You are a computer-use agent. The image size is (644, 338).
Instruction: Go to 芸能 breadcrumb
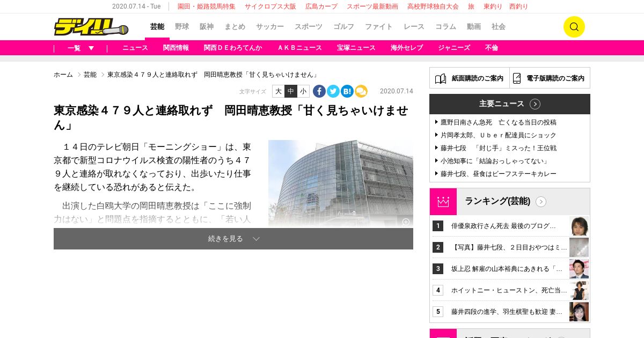point(90,75)
